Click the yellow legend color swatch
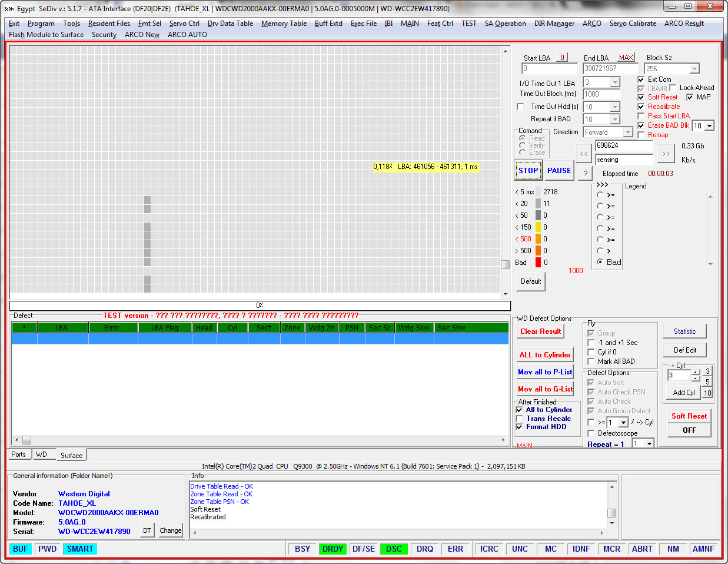This screenshot has height=564, width=728. click(x=538, y=227)
